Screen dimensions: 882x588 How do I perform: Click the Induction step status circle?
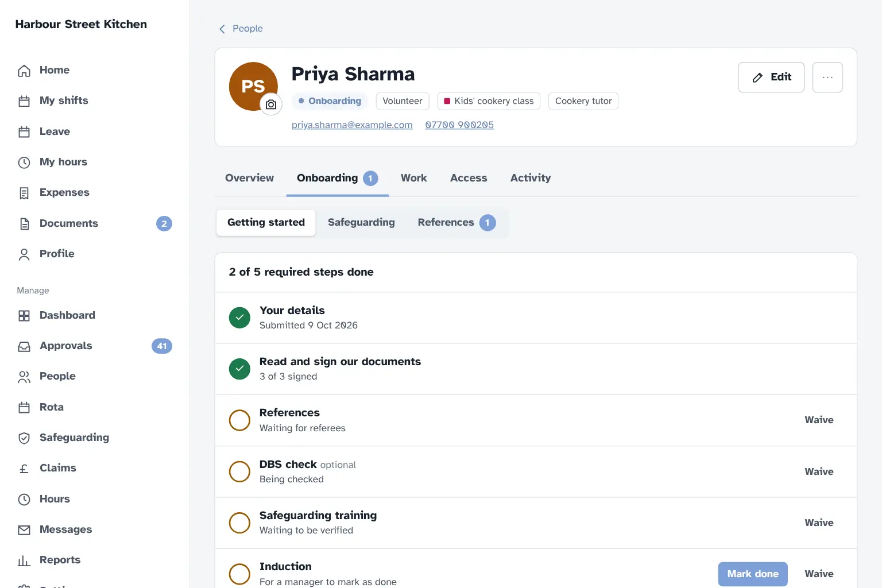[x=239, y=574]
